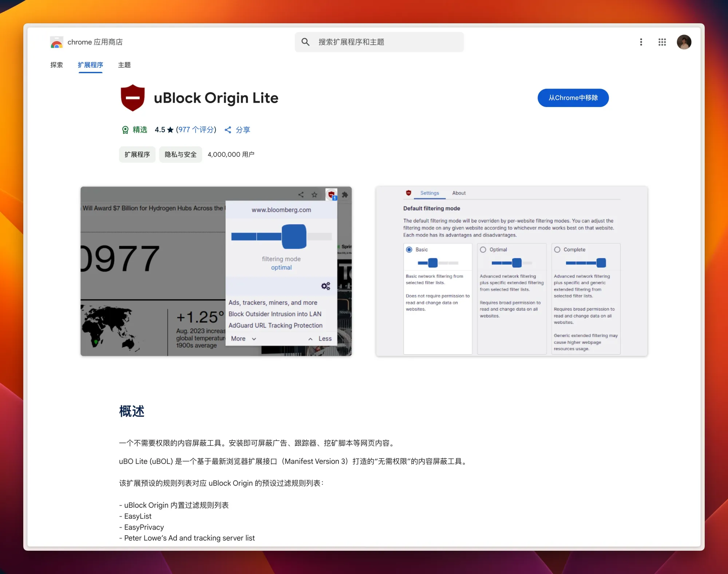Click the featured 精选 badge icon
728x574 pixels.
125,130
